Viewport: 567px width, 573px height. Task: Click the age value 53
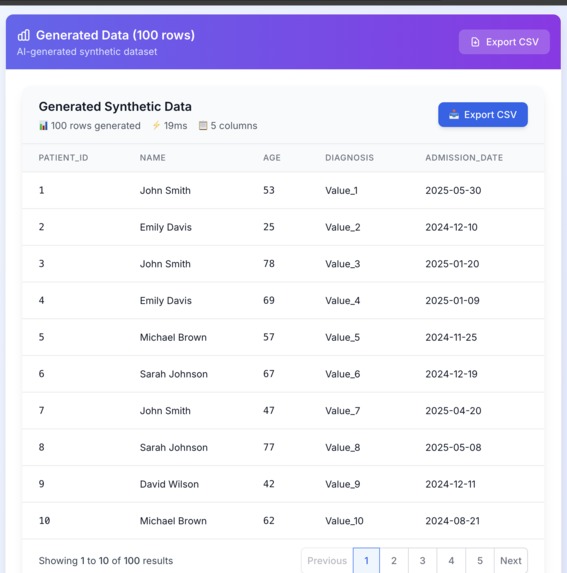(269, 190)
